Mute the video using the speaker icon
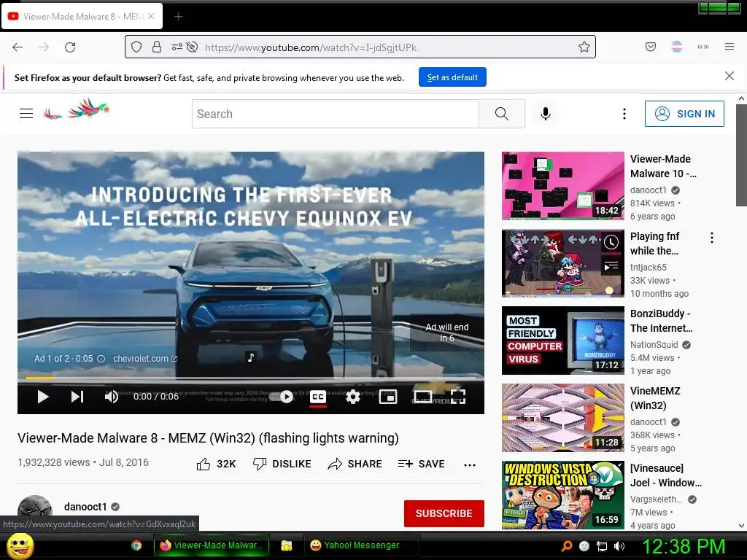The width and height of the screenshot is (747, 560). pos(111,396)
